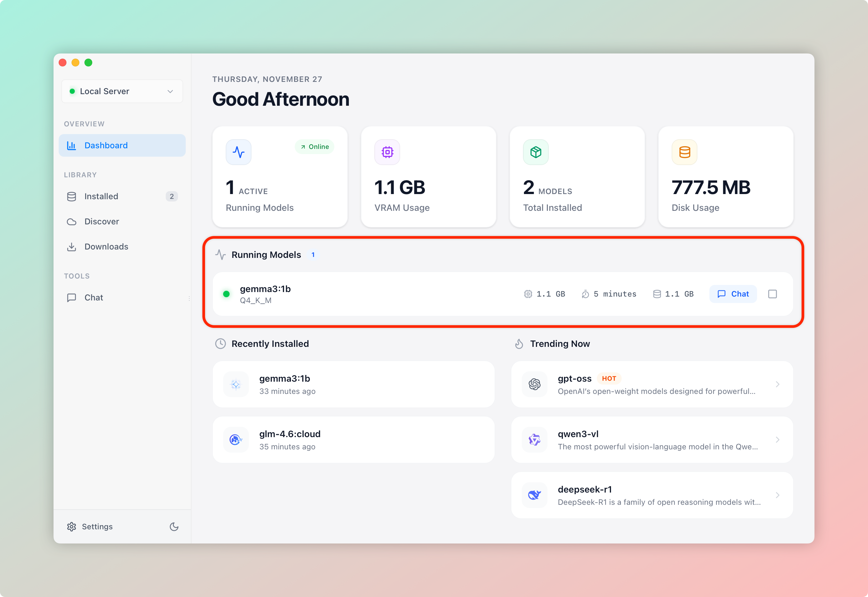
Task: Click the gemma3:1b model icon in Recently Installed
Action: [236, 384]
